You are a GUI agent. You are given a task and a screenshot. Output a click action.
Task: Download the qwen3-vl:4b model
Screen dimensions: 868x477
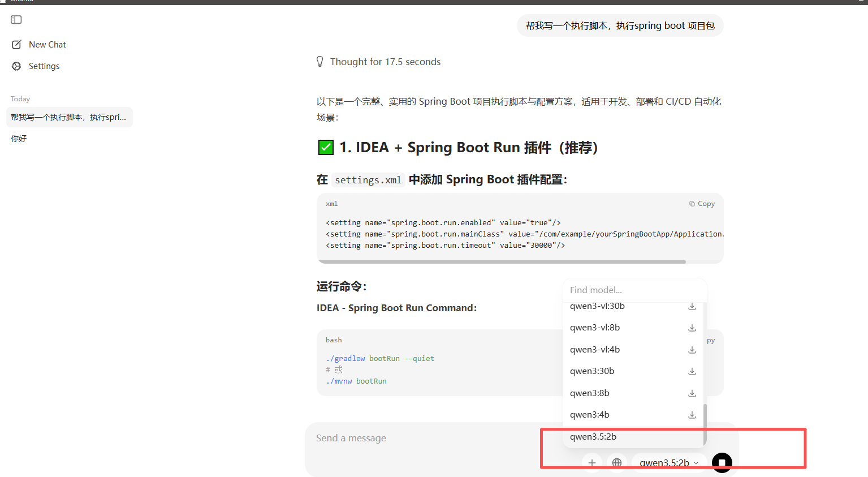[692, 350]
